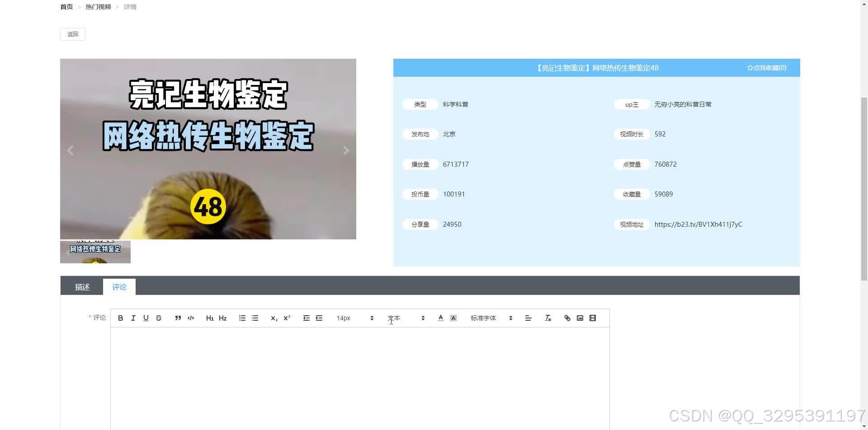The height and width of the screenshot is (430, 868).
Task: Insert a video into the comment
Action: coord(593,318)
